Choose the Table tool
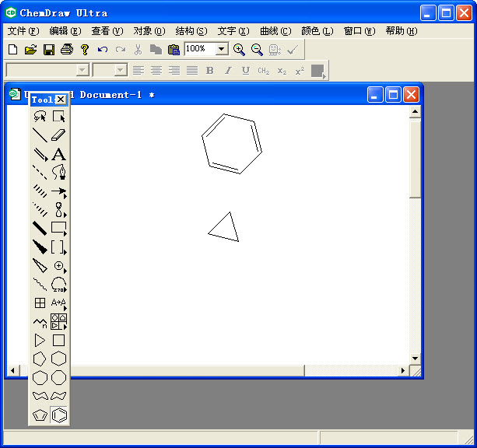 pyautogui.click(x=40, y=303)
